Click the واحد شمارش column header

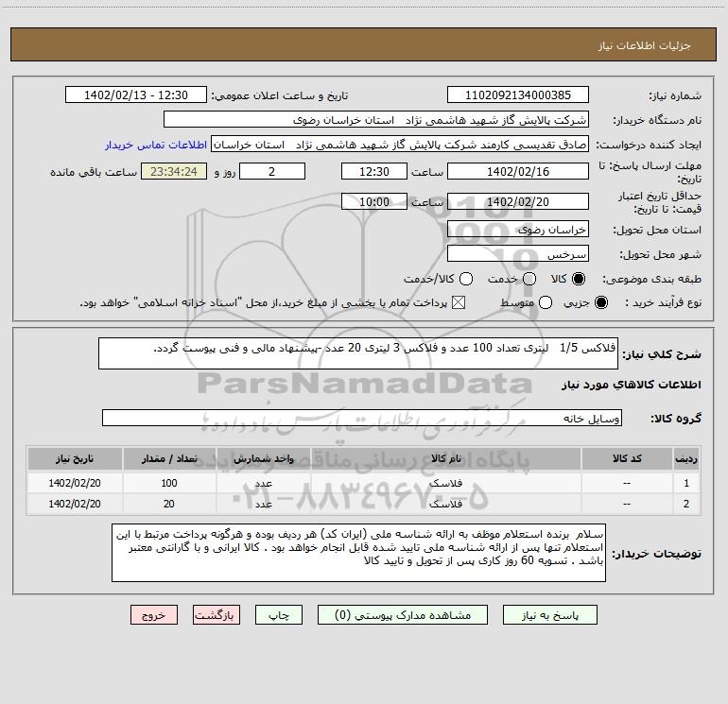tap(263, 458)
